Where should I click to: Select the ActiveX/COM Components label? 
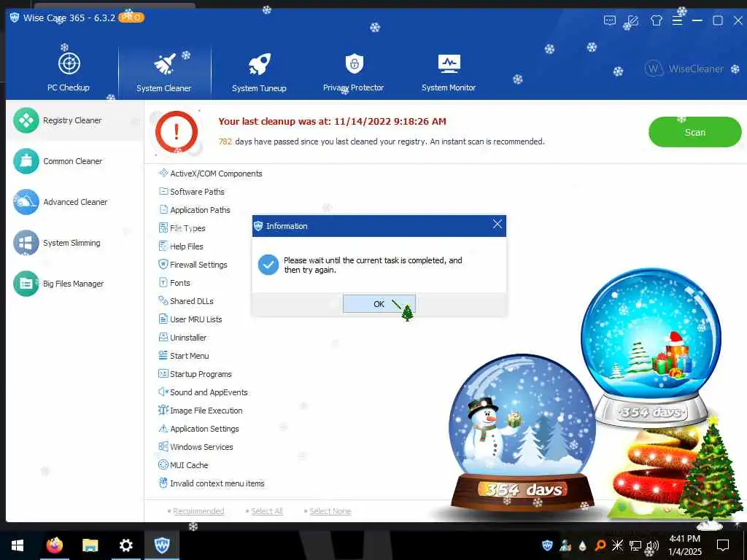(x=216, y=174)
